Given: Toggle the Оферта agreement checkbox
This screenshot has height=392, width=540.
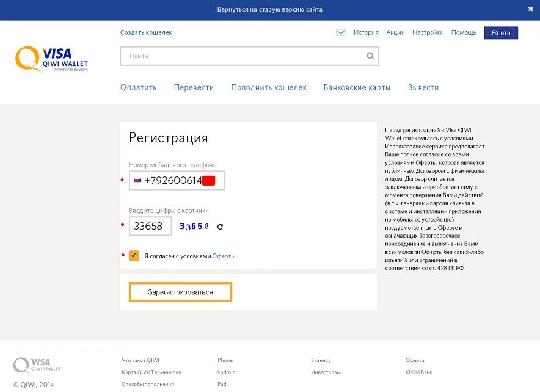Looking at the screenshot, I should click(134, 256).
